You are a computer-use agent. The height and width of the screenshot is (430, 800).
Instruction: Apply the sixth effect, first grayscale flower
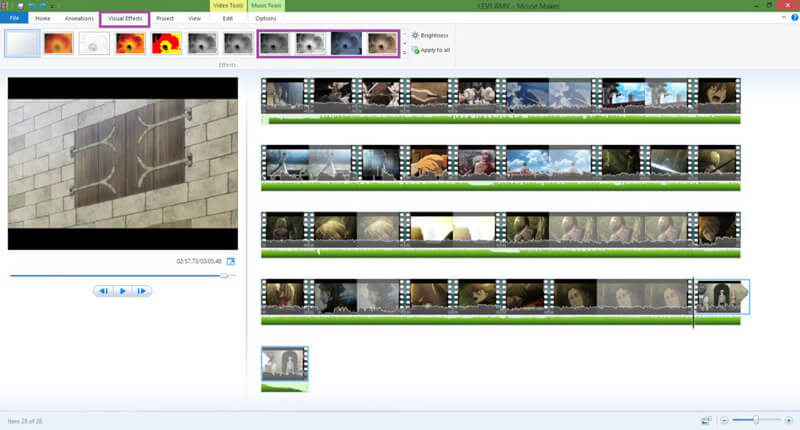pyautogui.click(x=202, y=43)
